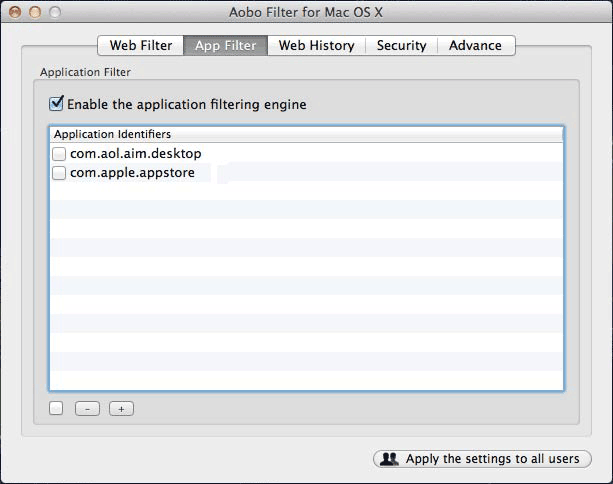Toggle the select-all checkbox below the list

tap(56, 409)
